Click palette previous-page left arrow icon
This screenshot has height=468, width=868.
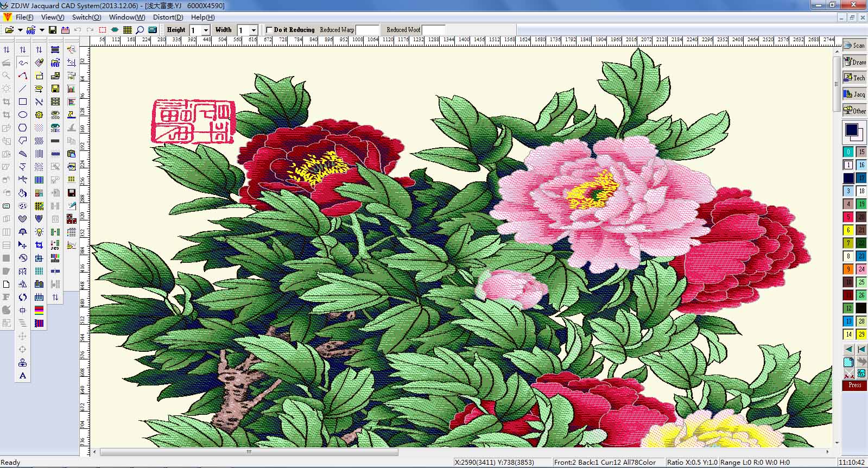pos(848,349)
